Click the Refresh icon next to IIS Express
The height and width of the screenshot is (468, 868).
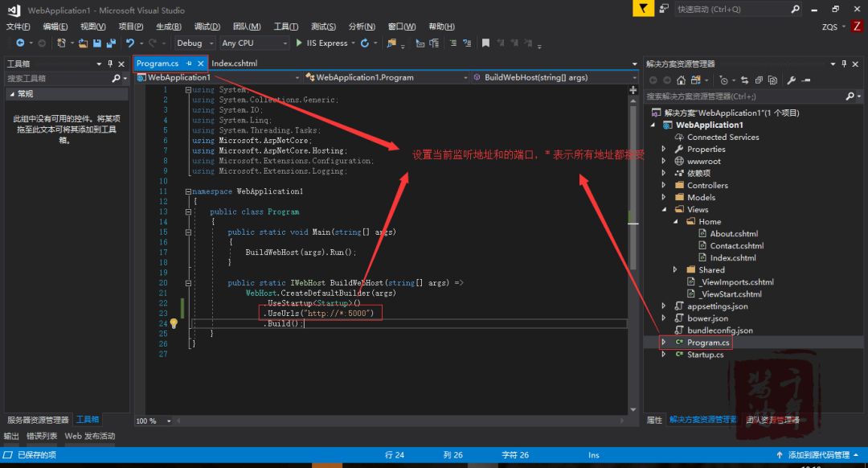pyautogui.click(x=364, y=43)
